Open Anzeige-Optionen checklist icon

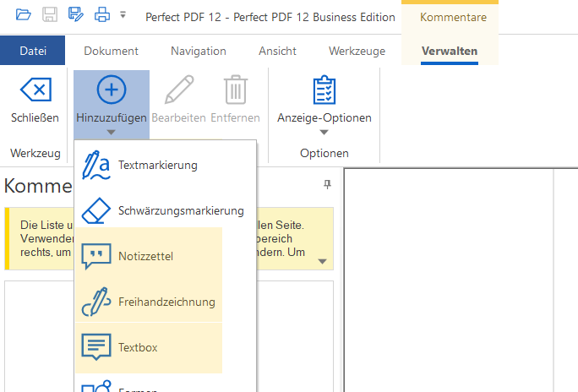coord(324,91)
